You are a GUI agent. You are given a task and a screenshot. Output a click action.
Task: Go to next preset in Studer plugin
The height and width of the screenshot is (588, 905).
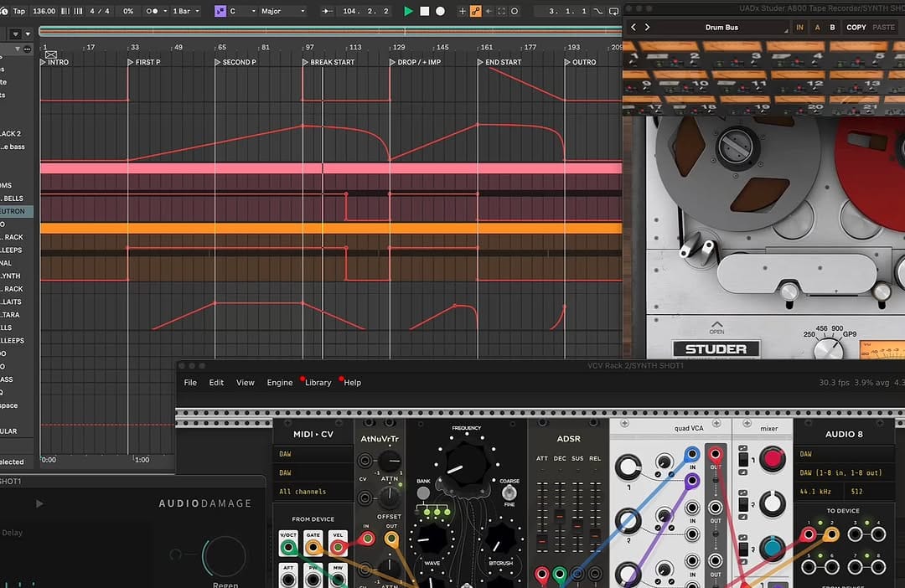tap(647, 27)
